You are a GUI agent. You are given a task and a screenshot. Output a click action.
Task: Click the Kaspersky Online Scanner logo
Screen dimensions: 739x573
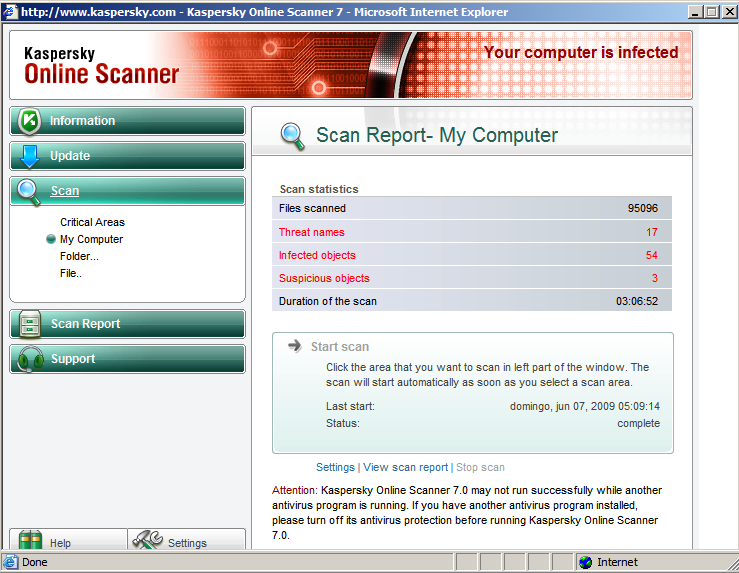point(102,66)
